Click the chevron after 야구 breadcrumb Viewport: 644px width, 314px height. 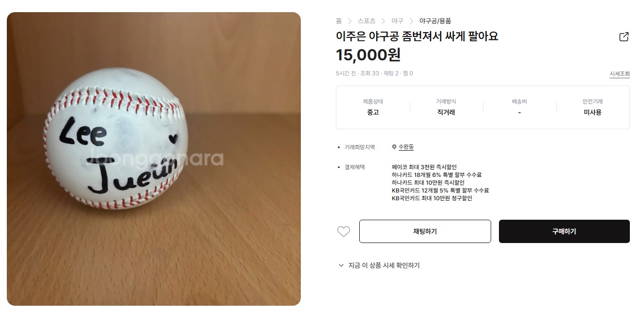411,21
